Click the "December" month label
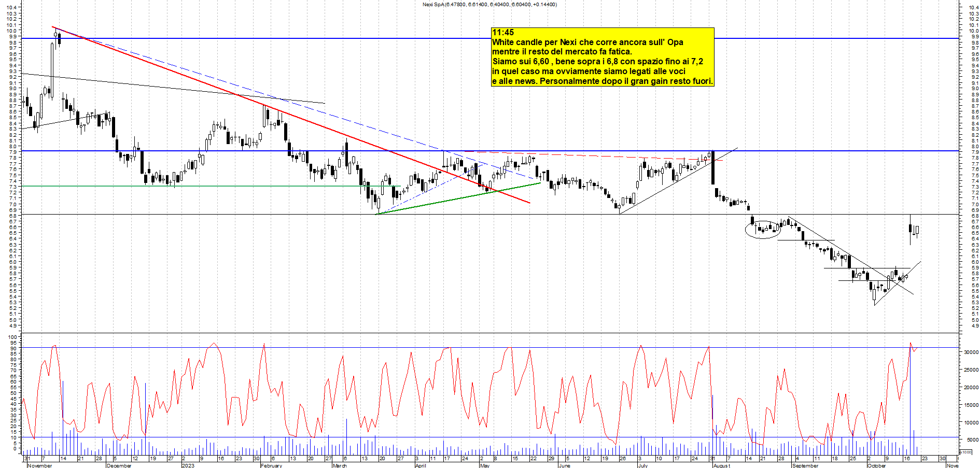 119,465
